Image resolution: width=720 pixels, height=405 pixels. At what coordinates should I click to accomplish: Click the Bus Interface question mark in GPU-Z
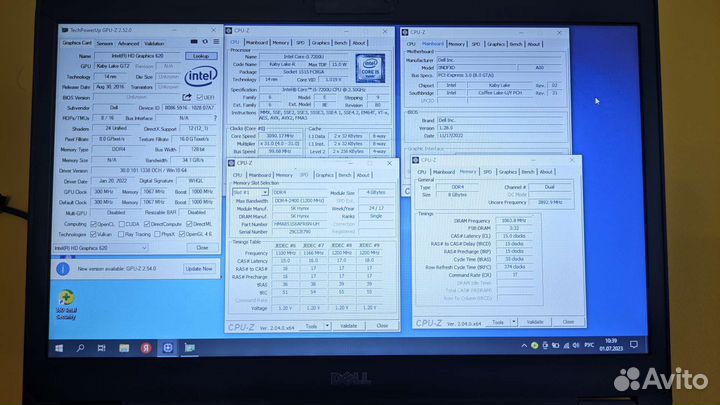click(x=215, y=118)
